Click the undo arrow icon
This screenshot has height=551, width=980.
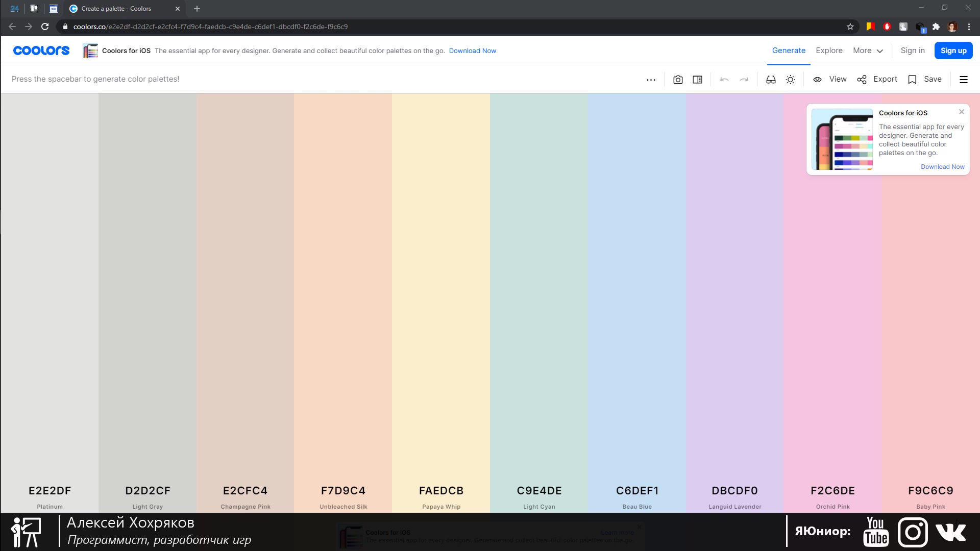tap(724, 80)
